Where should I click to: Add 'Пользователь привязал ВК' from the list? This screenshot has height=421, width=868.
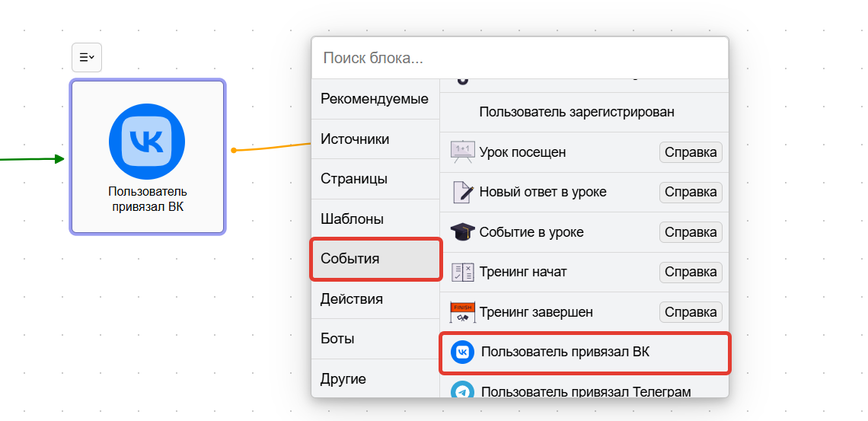[585, 352]
